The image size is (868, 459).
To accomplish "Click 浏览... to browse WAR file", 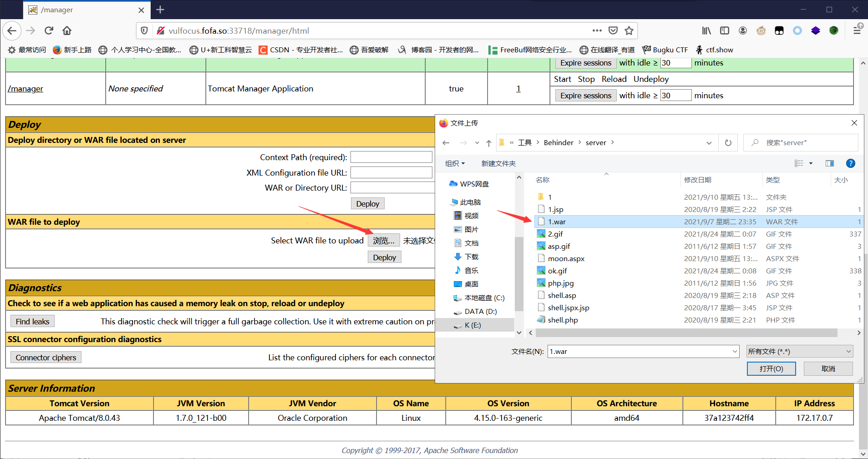I will click(x=384, y=240).
